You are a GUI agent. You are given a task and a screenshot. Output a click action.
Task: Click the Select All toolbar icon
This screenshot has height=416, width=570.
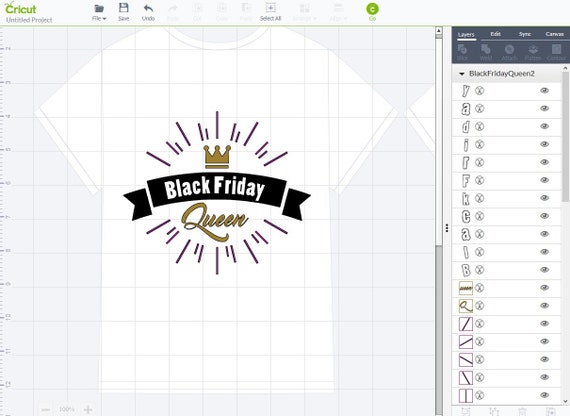pos(270,12)
